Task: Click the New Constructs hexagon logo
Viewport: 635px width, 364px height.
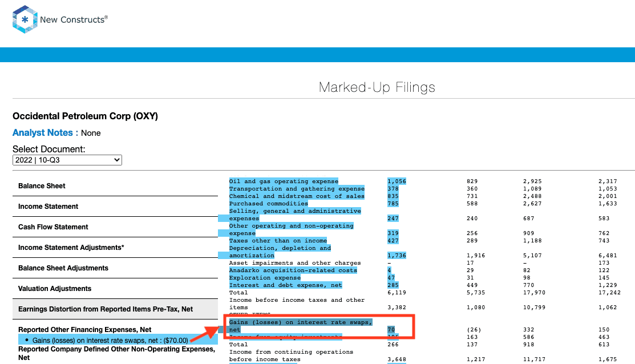Action: pyautogui.click(x=25, y=19)
